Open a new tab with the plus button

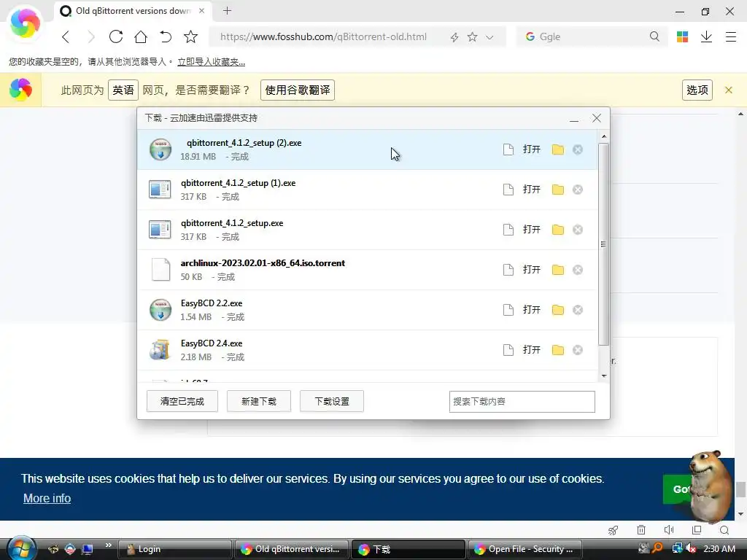point(228,10)
